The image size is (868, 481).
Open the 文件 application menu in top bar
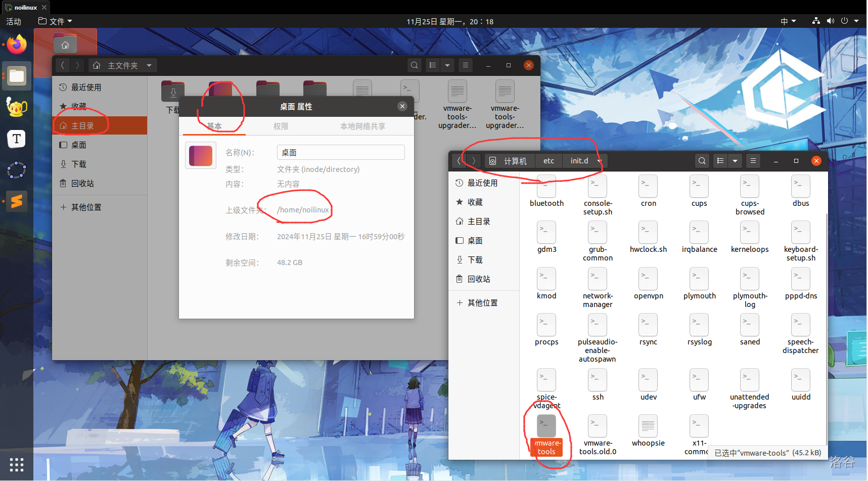pos(56,21)
